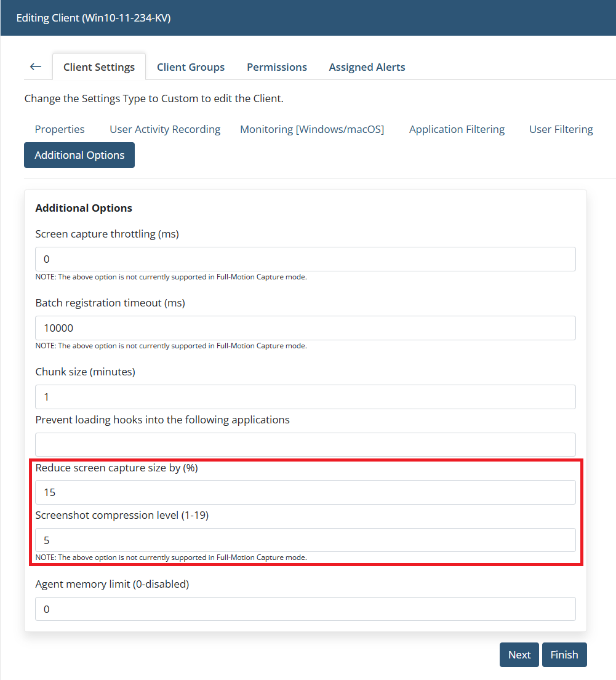Click the 'Additional Options' bold heading
Screen dimensions: 616x680
pyautogui.click(x=84, y=208)
